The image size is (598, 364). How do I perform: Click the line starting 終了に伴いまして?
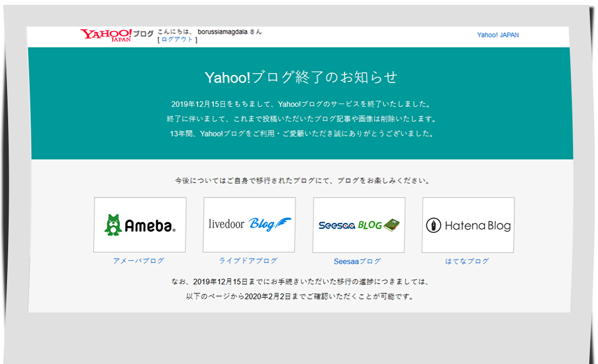(x=302, y=119)
